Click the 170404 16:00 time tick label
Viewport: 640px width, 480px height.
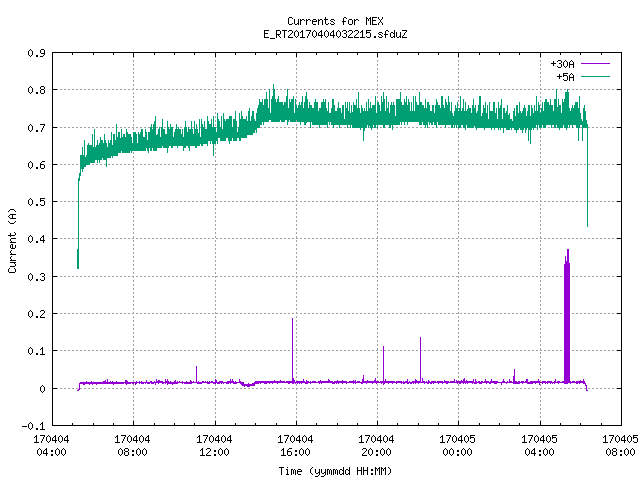click(295, 446)
